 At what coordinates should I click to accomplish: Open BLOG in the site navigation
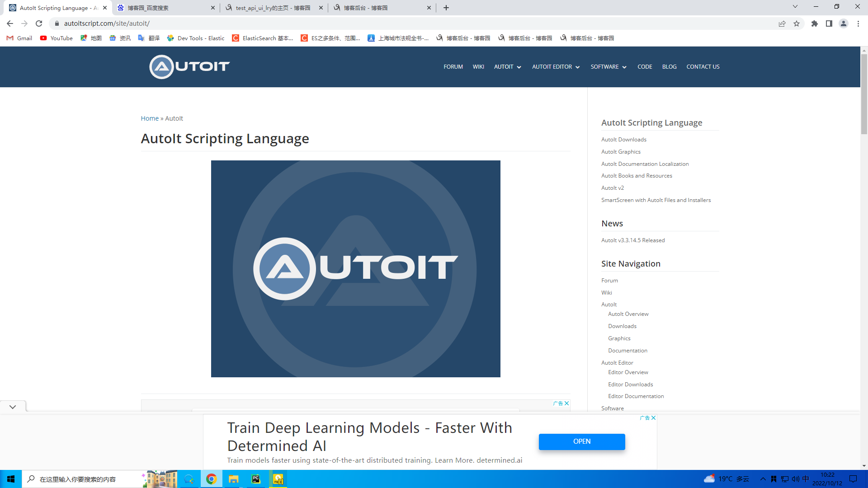click(x=669, y=67)
